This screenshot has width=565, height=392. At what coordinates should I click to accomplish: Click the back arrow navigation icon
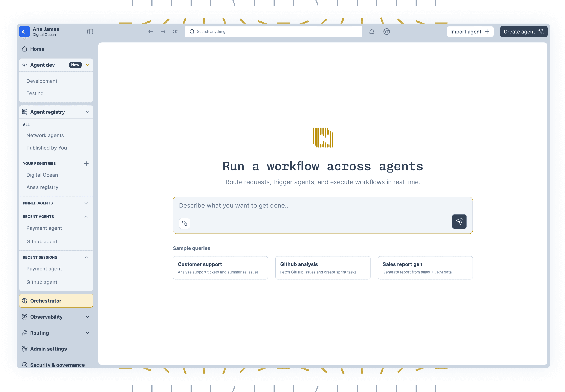pyautogui.click(x=151, y=32)
